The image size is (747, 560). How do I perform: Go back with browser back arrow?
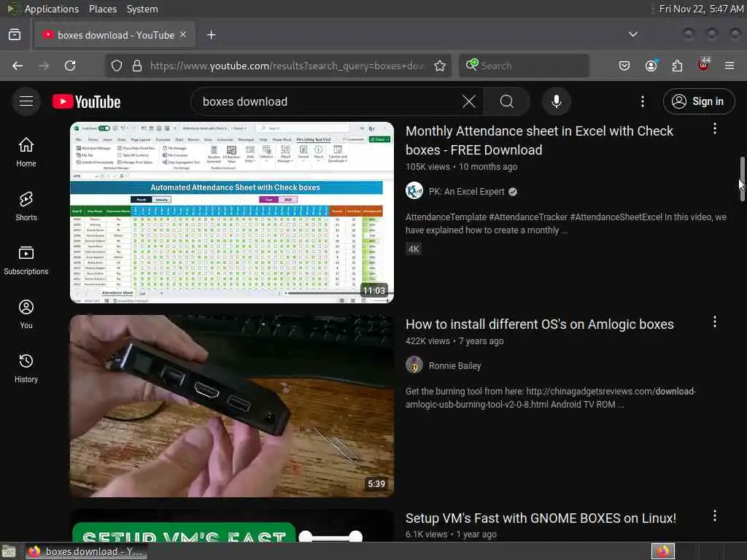click(18, 66)
